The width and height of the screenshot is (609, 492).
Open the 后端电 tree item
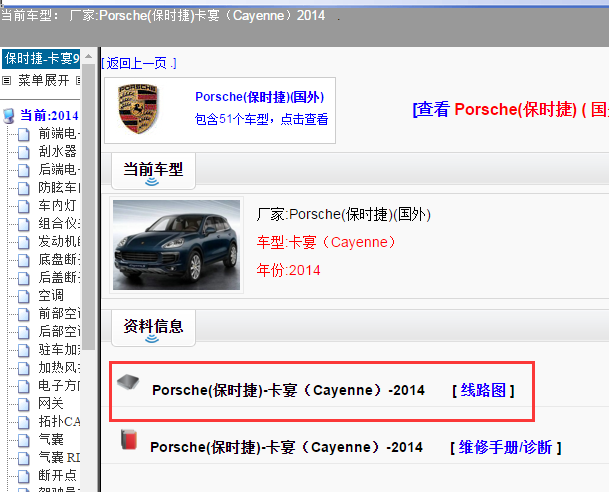click(x=59, y=169)
